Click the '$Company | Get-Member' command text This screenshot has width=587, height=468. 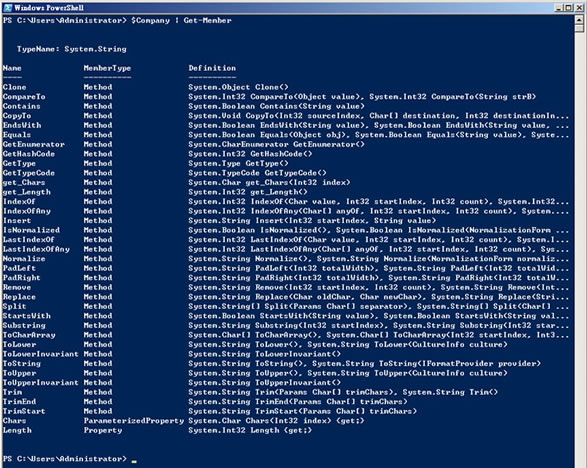tap(181, 21)
